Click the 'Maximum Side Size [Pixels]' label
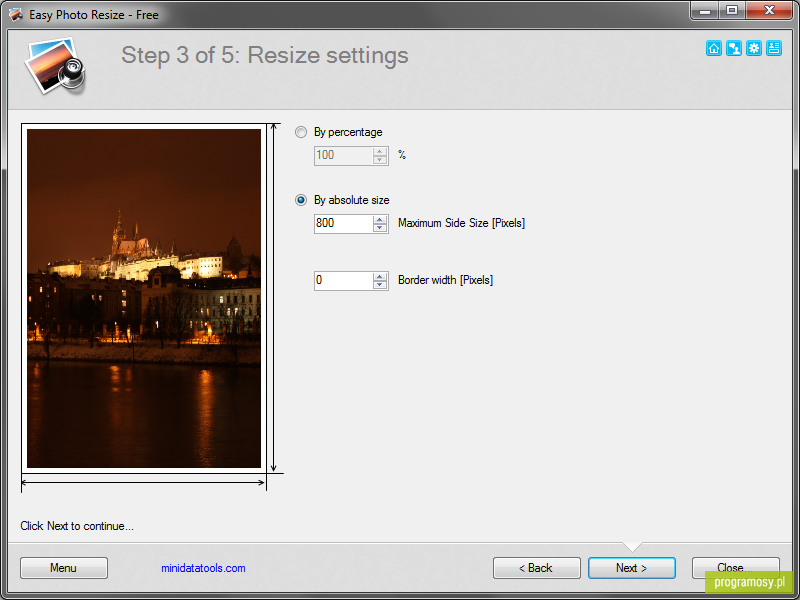The image size is (800, 600). (461, 223)
